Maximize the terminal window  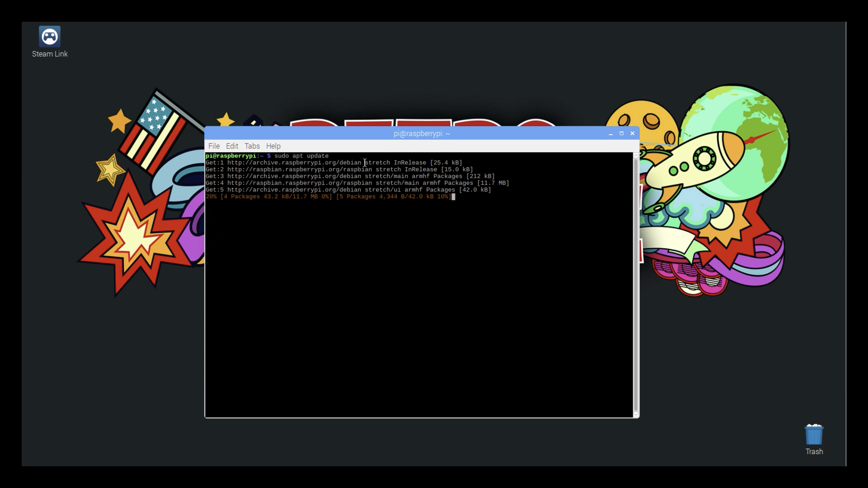pyautogui.click(x=621, y=134)
